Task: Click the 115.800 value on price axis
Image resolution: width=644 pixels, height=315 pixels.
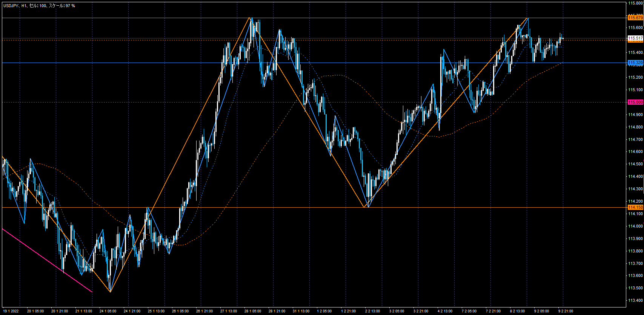Action: 635,3
